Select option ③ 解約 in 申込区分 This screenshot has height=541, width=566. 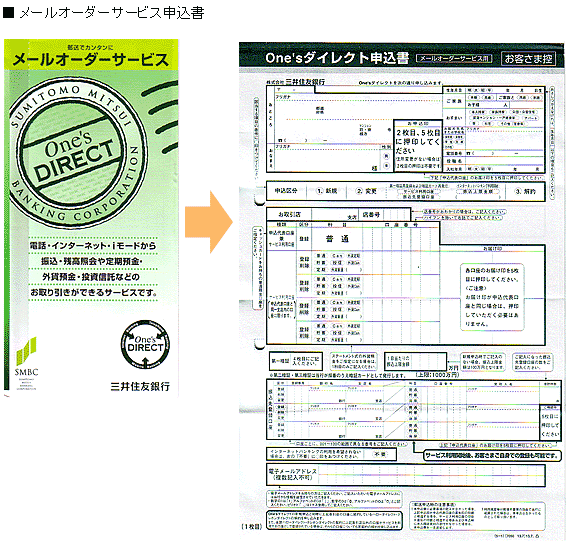[525, 191]
